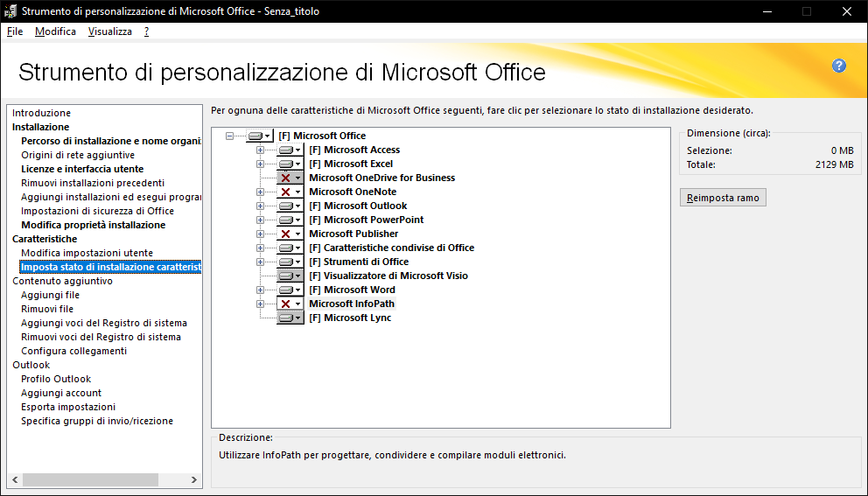Open Aggiungi voci del Registro di sistema
The image size is (868, 496).
click(x=104, y=323)
